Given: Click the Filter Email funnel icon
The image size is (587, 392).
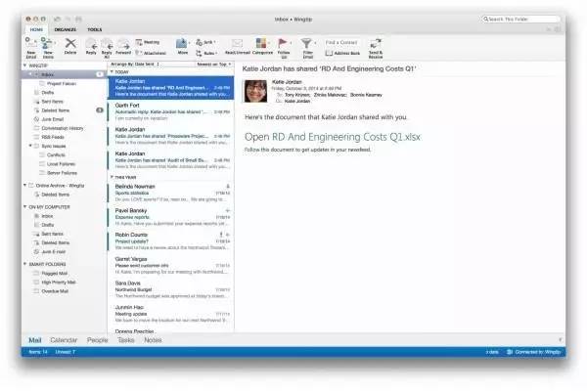Looking at the screenshot, I should 306,44.
